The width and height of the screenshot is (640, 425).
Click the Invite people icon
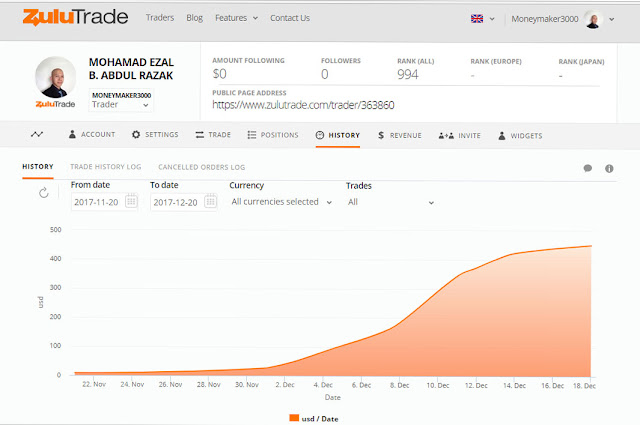point(446,136)
